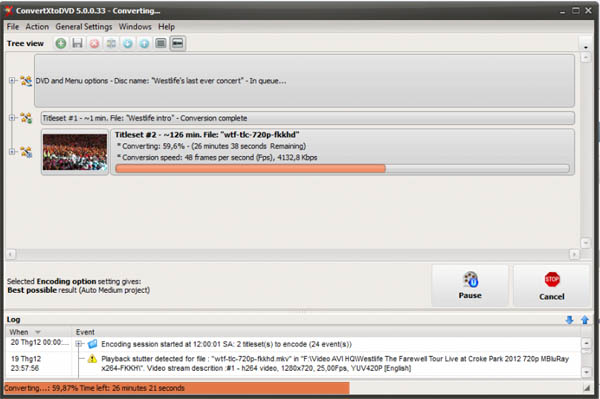
Task: Click the Merge titlesets toolbar icon
Action: 111,43
